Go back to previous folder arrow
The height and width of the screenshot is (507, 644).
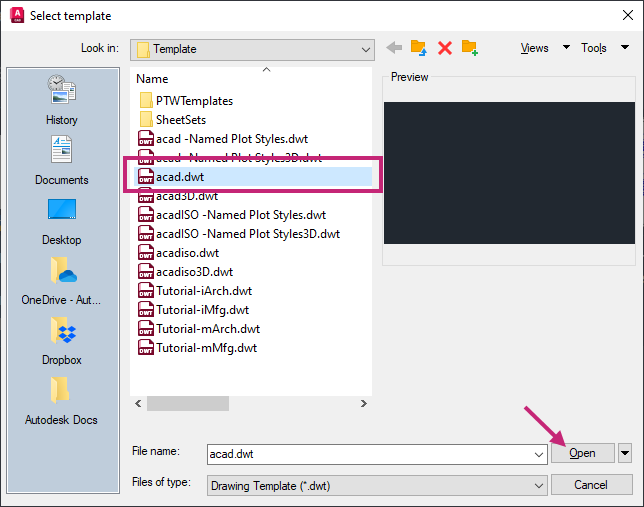394,48
